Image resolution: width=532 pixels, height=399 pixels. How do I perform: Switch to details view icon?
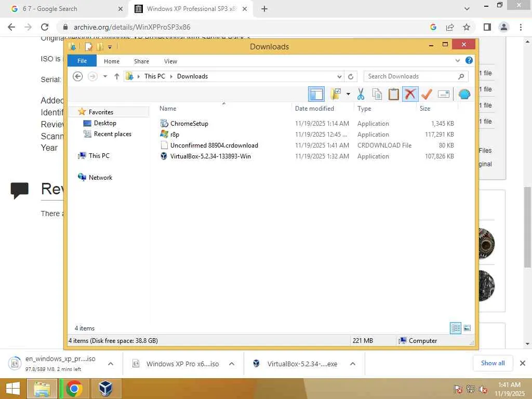click(455, 328)
